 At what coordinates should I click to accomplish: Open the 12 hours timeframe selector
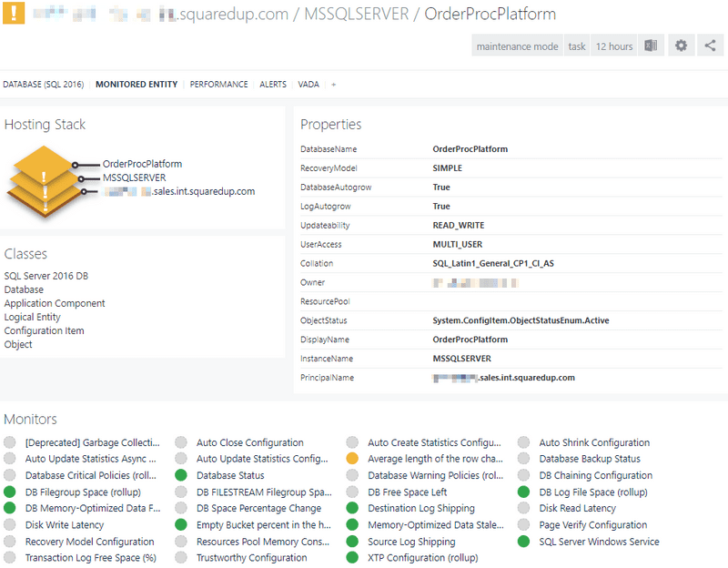[x=614, y=46]
